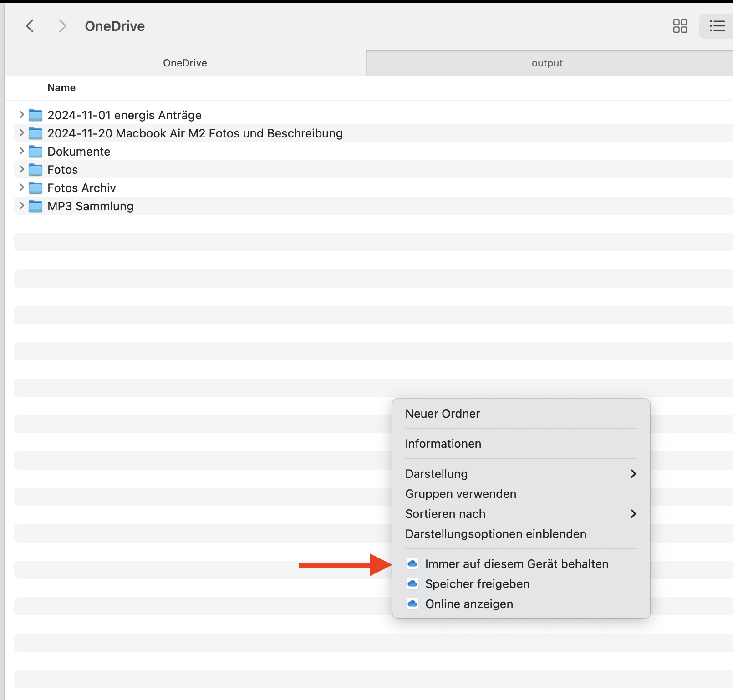The height and width of the screenshot is (700, 733).
Task: Select the Fotos row name
Action: tap(63, 170)
